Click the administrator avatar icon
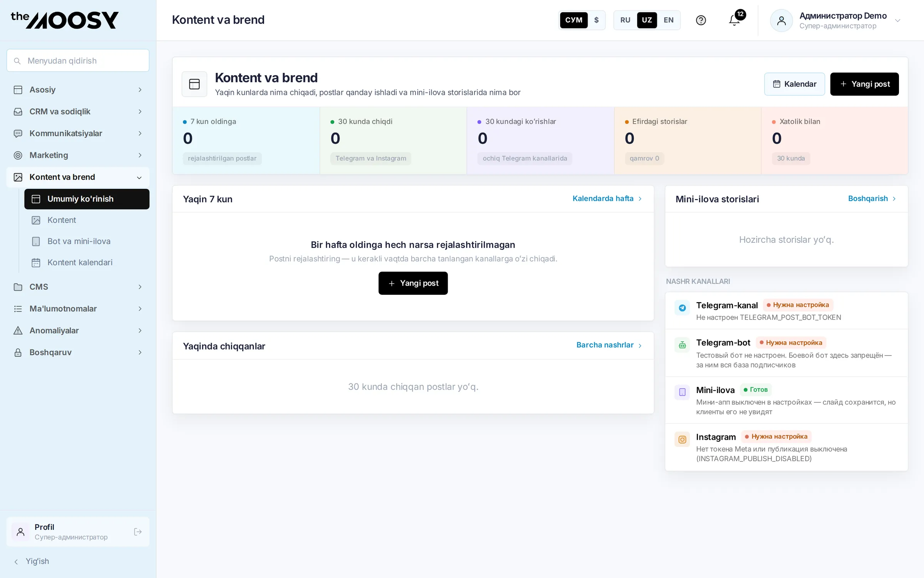Screen dimensions: 924x578 pyautogui.click(x=781, y=20)
